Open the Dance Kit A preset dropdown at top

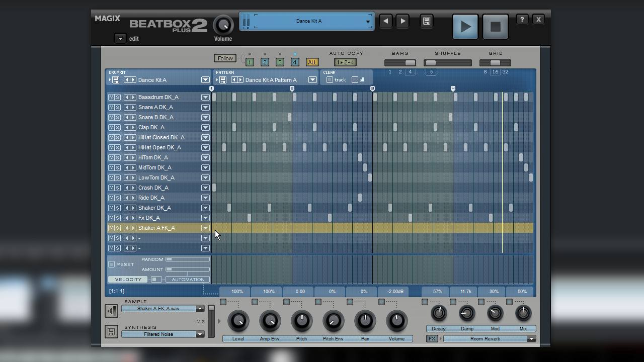tap(368, 21)
